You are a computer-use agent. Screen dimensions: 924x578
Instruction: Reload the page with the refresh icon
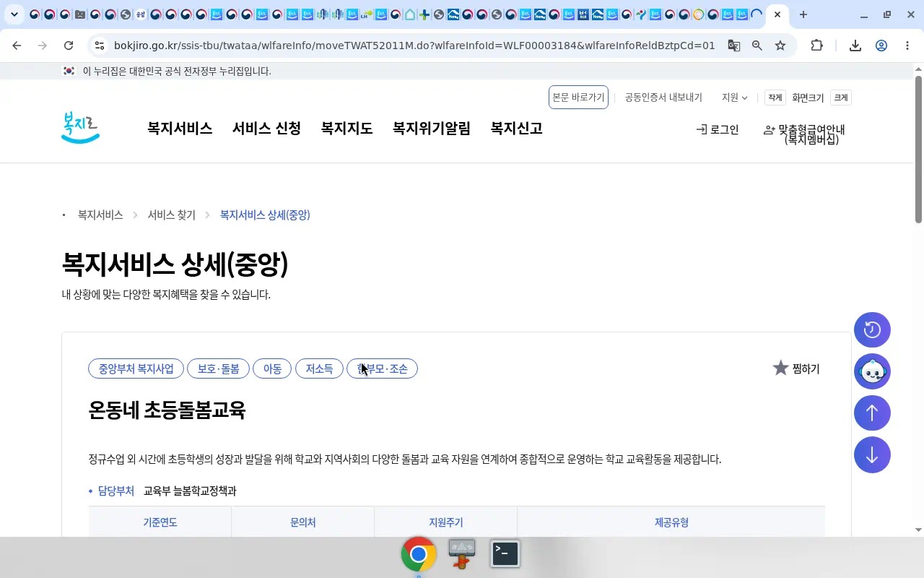pos(69,46)
